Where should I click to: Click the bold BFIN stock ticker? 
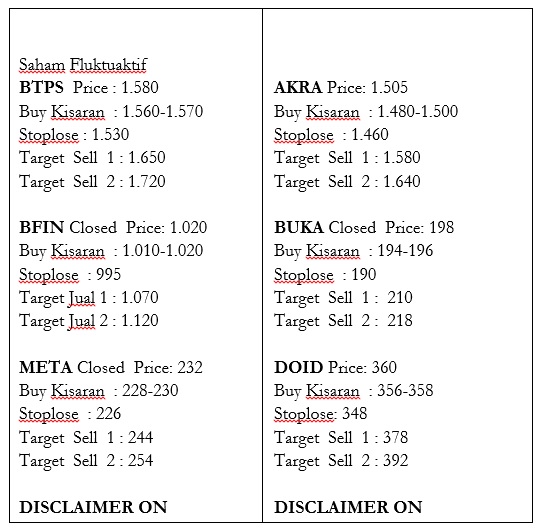coord(41,228)
